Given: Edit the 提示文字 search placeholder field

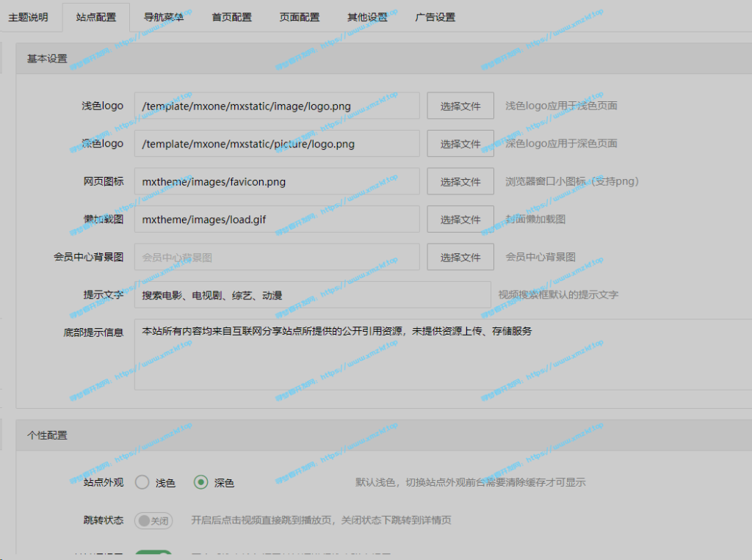Looking at the screenshot, I should (312, 295).
